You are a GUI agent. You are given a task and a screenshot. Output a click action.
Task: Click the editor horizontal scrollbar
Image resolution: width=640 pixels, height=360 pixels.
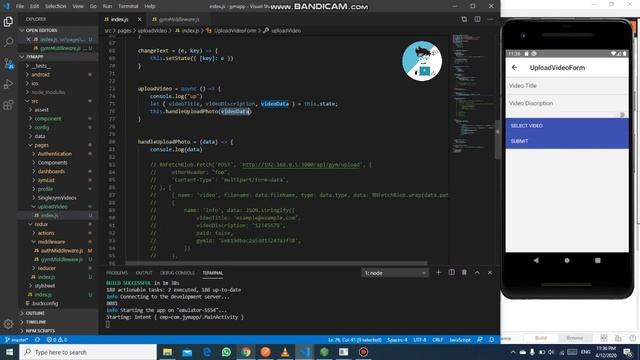click(276, 263)
